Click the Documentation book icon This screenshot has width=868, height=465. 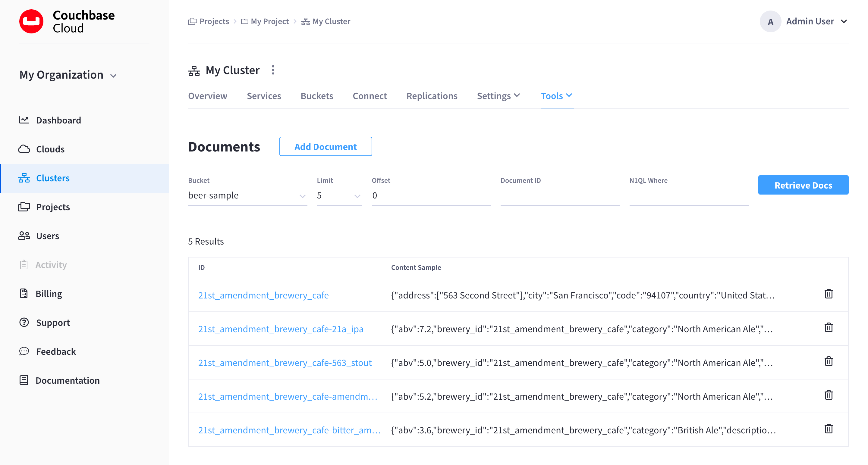click(x=24, y=380)
